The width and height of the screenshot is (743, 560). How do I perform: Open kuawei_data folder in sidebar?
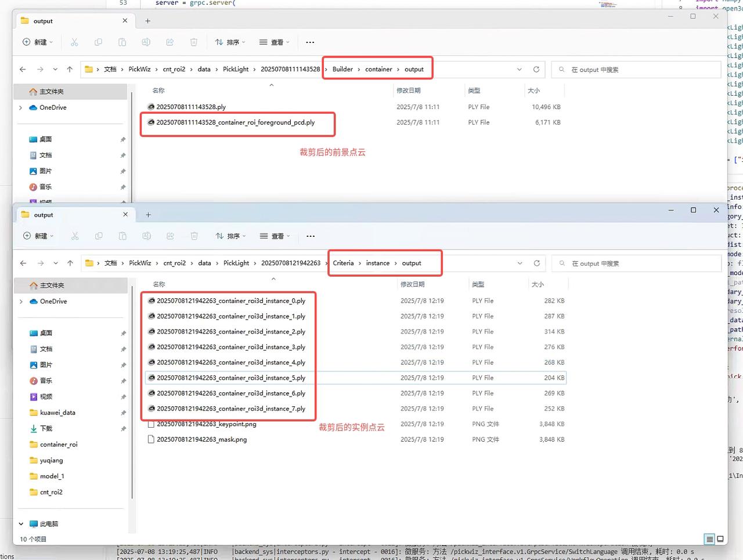click(57, 413)
